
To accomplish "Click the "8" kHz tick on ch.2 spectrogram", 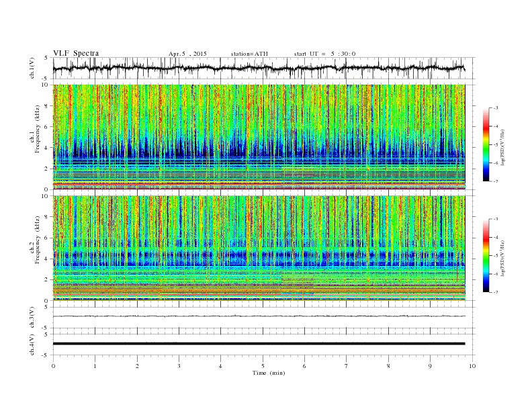I will tap(47, 217).
